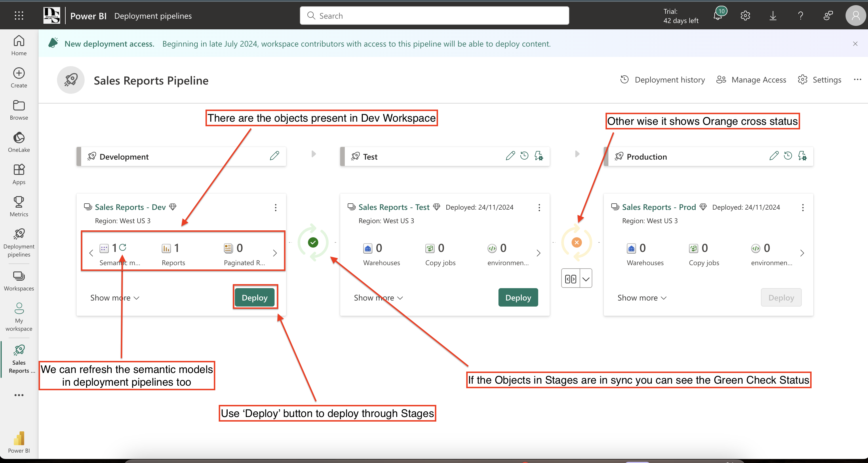The height and width of the screenshot is (463, 868).
Task: Click the green check sync status indicator
Action: coord(313,242)
